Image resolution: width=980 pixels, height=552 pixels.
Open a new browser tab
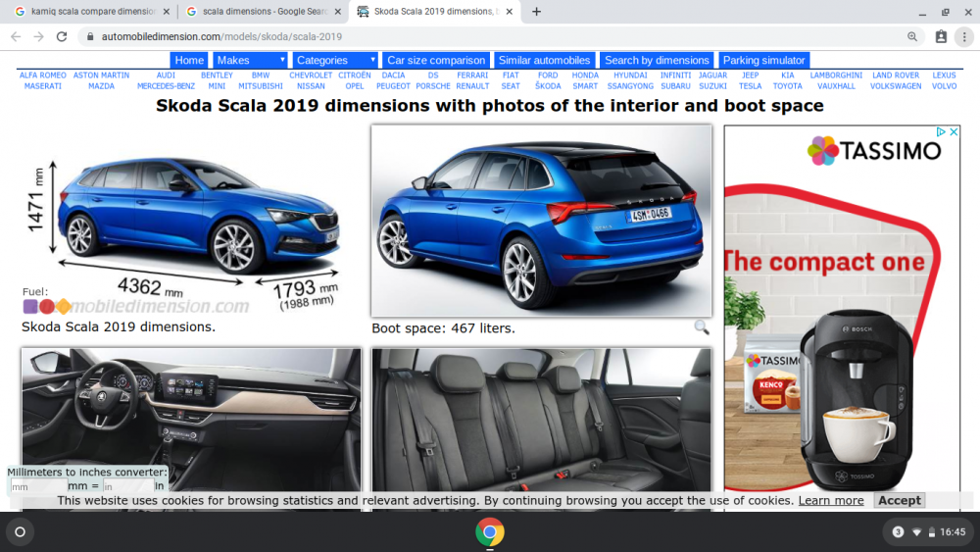(536, 11)
